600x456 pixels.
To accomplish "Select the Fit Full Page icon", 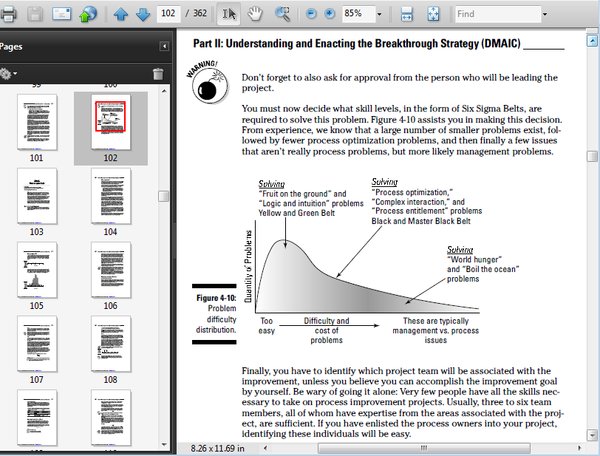I will (x=433, y=14).
